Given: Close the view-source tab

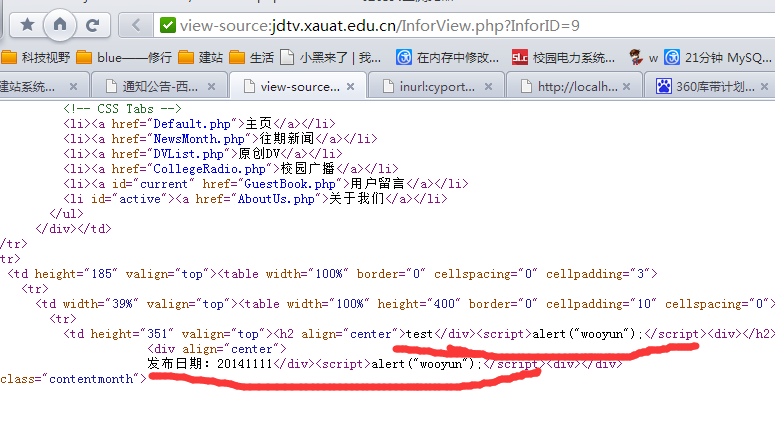Looking at the screenshot, I should tap(350, 87).
